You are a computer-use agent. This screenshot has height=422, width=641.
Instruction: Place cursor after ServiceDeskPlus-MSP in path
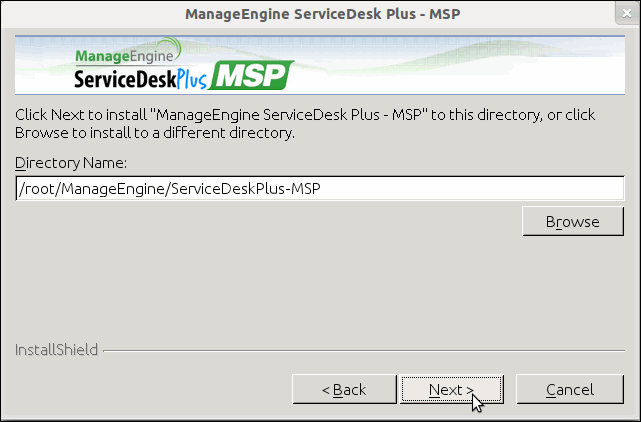(x=335, y=188)
